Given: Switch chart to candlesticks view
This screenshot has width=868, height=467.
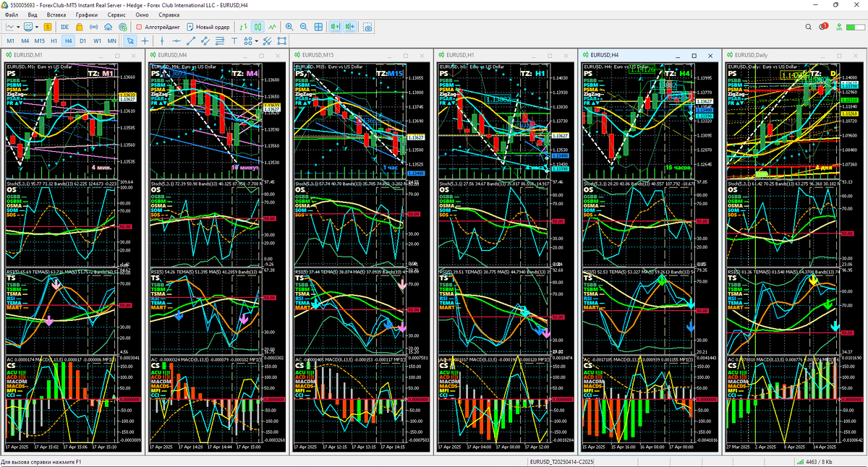Looking at the screenshot, I should (258, 27).
